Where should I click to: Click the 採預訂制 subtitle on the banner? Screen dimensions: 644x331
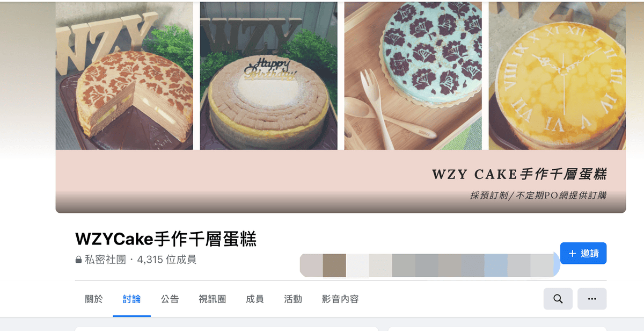(x=538, y=196)
